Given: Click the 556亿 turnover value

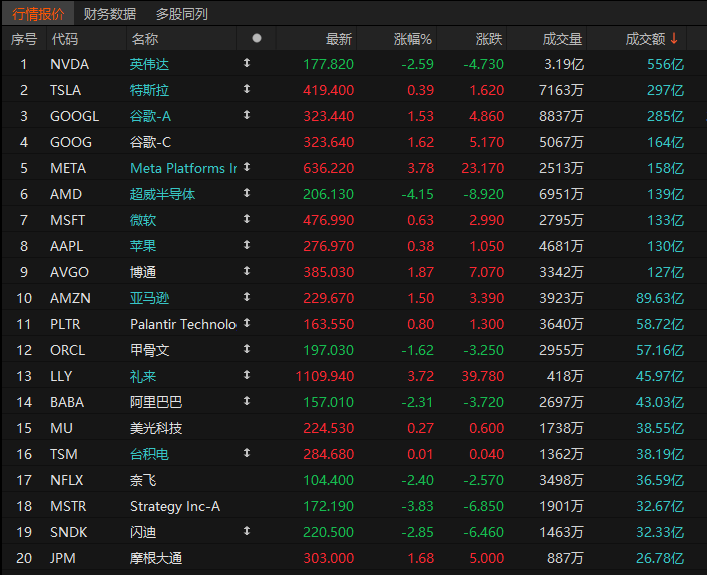Looking at the screenshot, I should coord(666,64).
